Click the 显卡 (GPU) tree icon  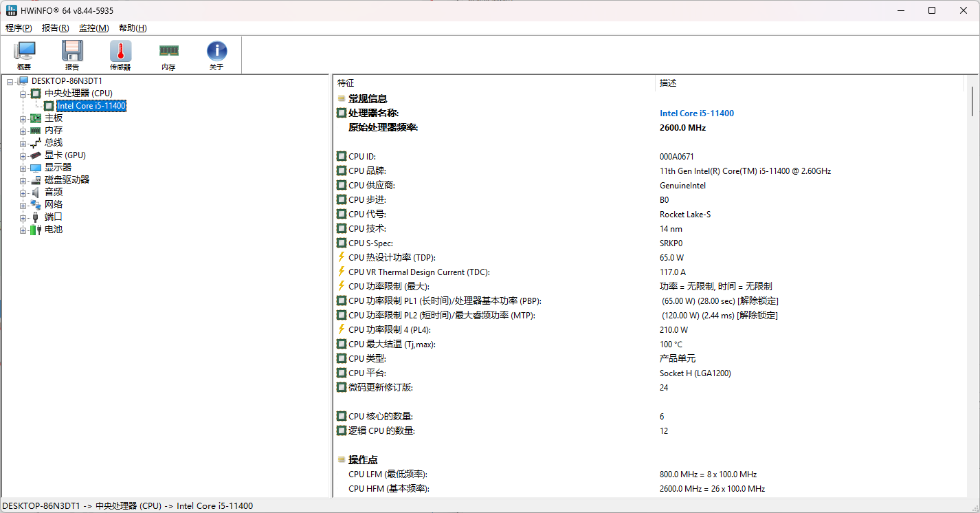click(x=35, y=155)
